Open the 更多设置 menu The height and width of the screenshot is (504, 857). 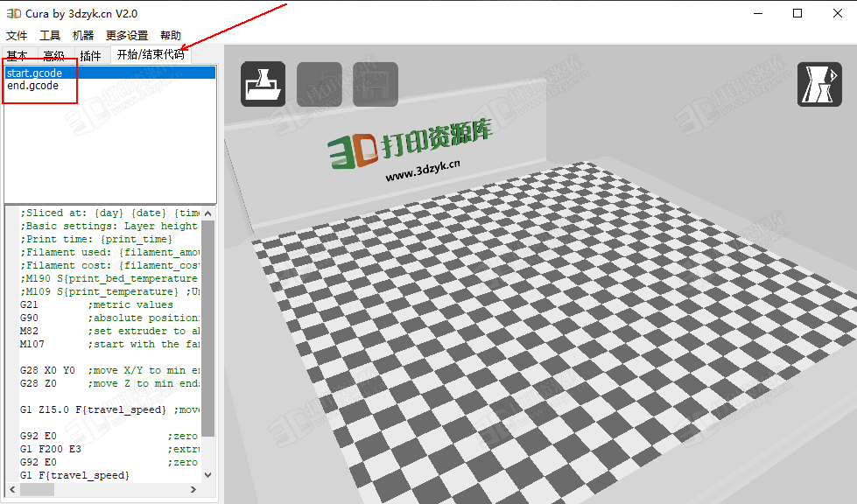pos(127,36)
